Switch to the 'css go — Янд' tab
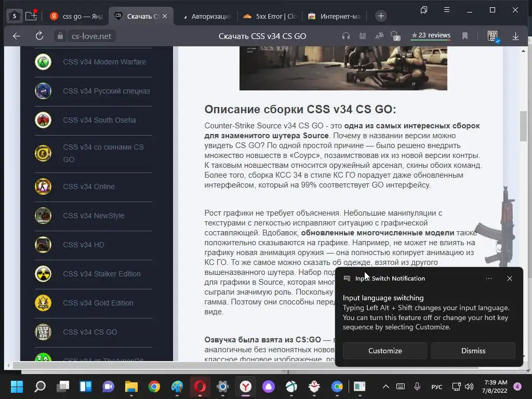532x399 pixels. (77, 16)
